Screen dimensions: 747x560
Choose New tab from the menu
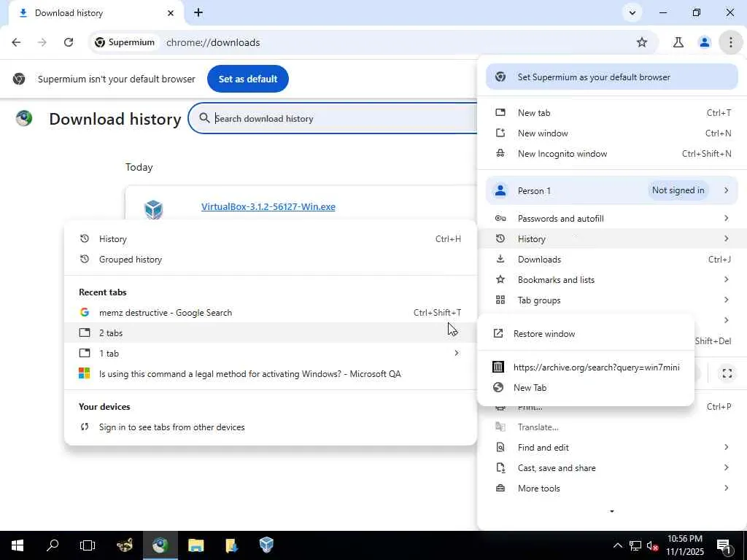tap(612, 113)
